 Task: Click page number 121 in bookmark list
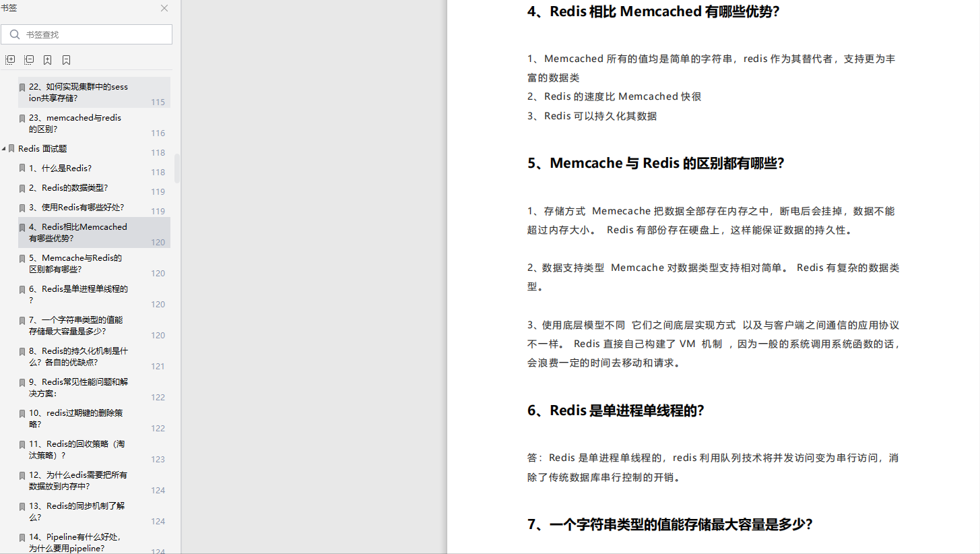point(158,367)
